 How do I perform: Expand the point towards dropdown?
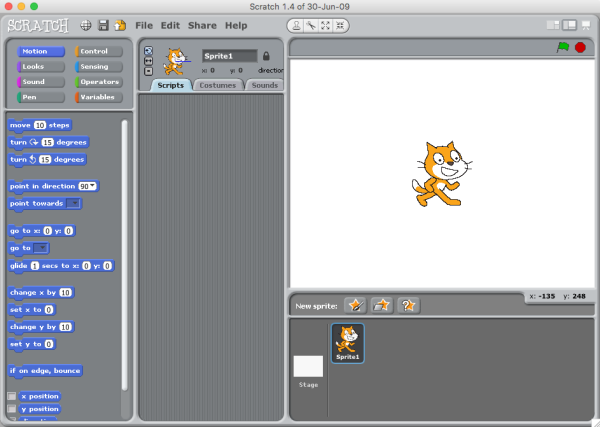pos(72,203)
